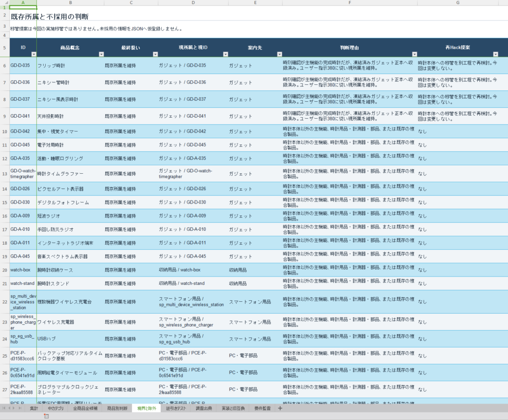Image resolution: width=508 pixels, height=420 pixels.
Task: Open the 案内先 column filter dropdown
Action: [x=280, y=54]
